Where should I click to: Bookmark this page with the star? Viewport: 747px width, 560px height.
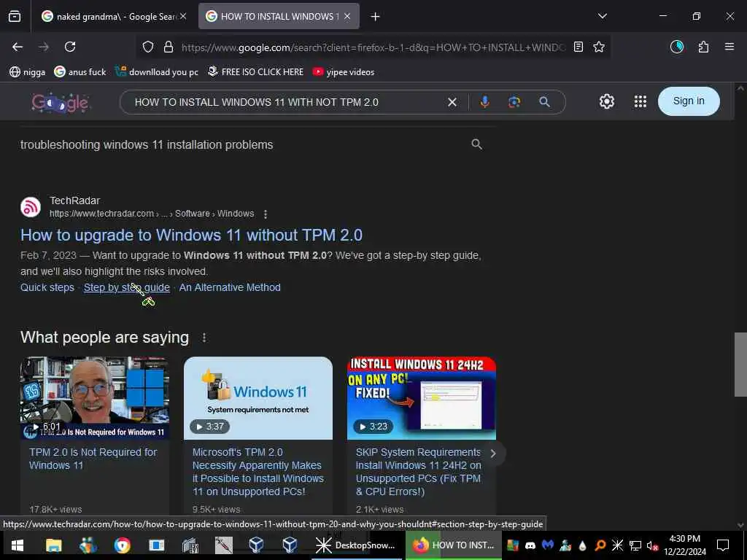coord(599,47)
